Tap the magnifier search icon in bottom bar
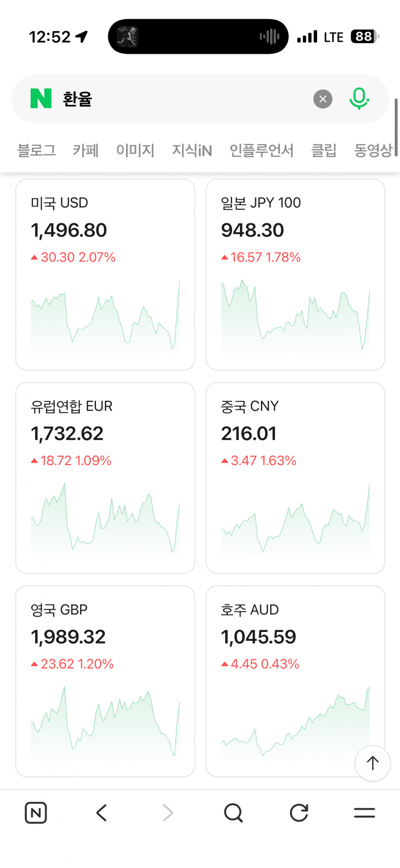400x868 pixels. click(233, 813)
